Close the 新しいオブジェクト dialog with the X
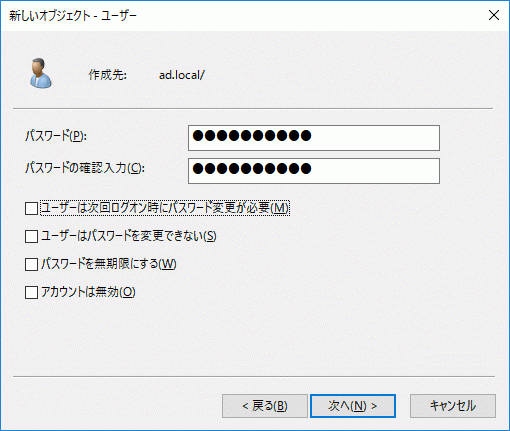The width and height of the screenshot is (510, 431). click(494, 15)
